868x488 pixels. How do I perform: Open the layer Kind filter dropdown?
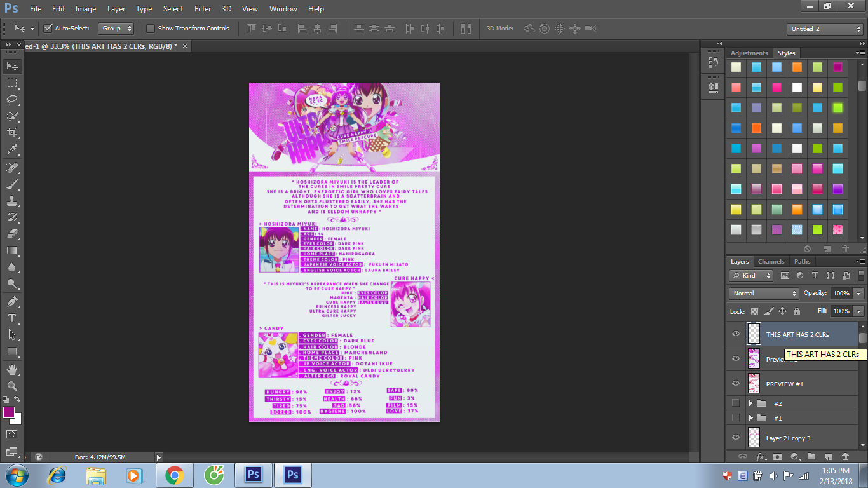[x=751, y=276]
